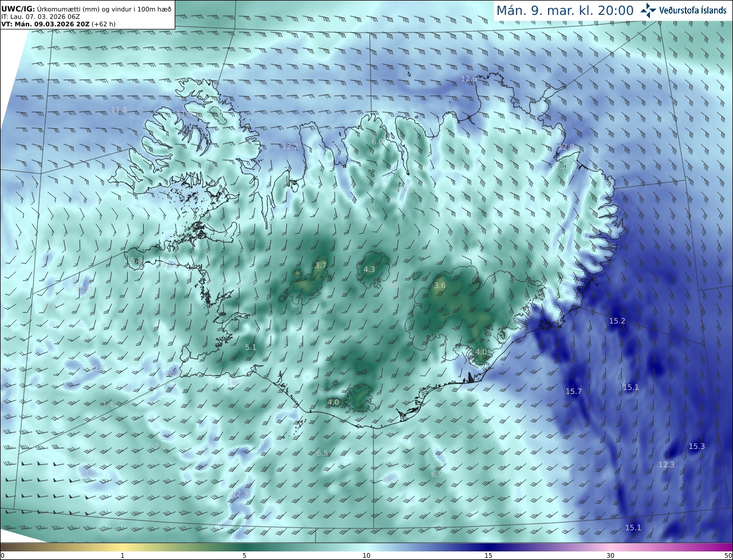
Task: Click the '0' label starting the color scale
Action: point(2,555)
